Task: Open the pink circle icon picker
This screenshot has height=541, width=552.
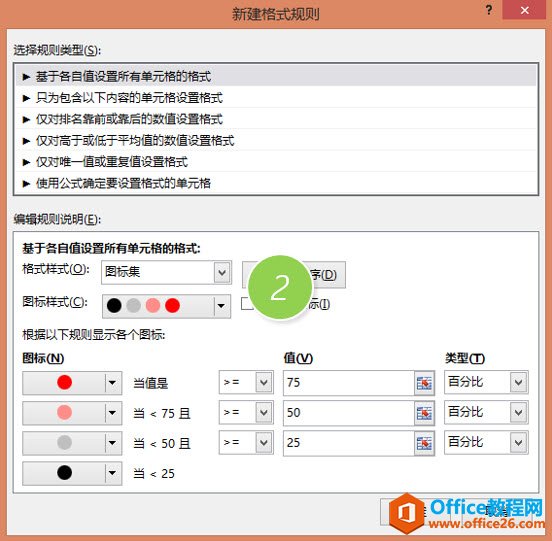Action: [72, 413]
